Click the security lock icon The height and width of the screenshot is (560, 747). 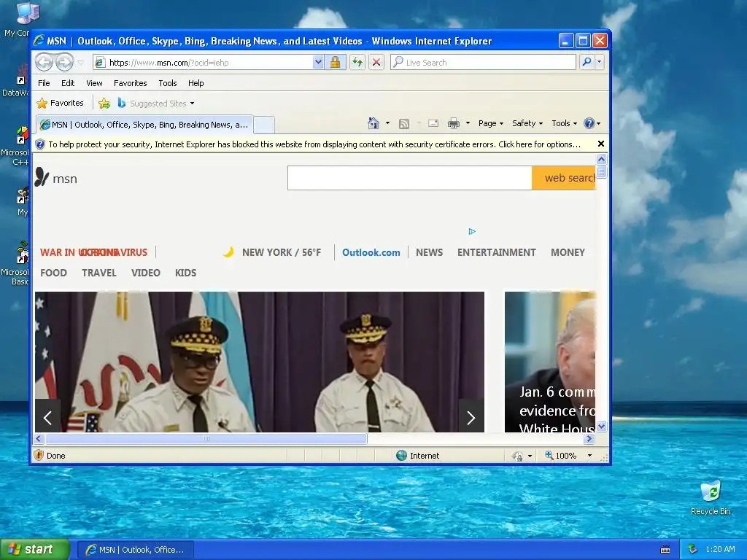[336, 63]
